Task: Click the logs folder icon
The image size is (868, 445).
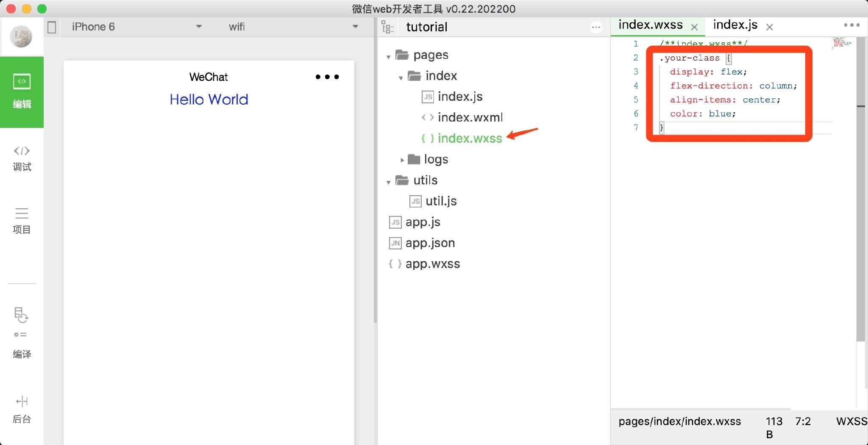Action: click(x=414, y=159)
